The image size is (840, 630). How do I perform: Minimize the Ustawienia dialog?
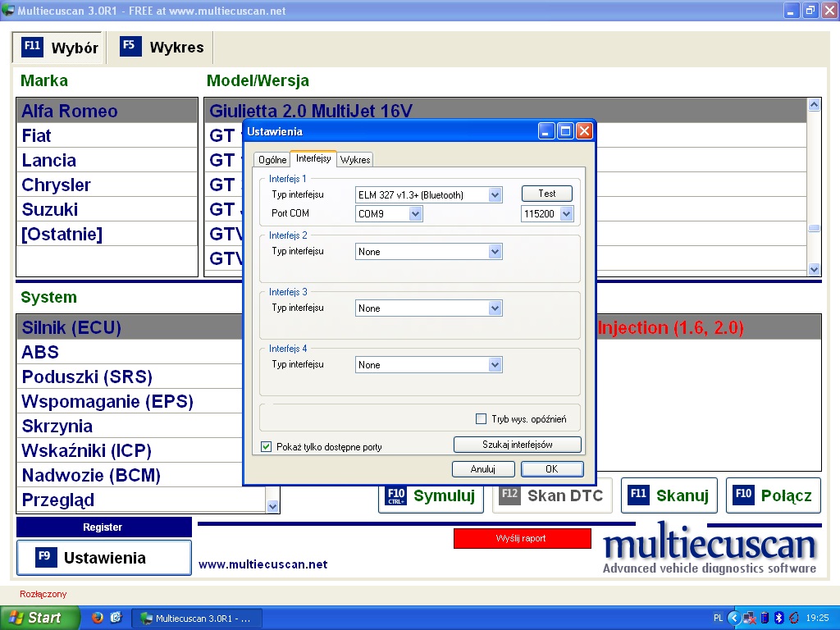(546, 131)
